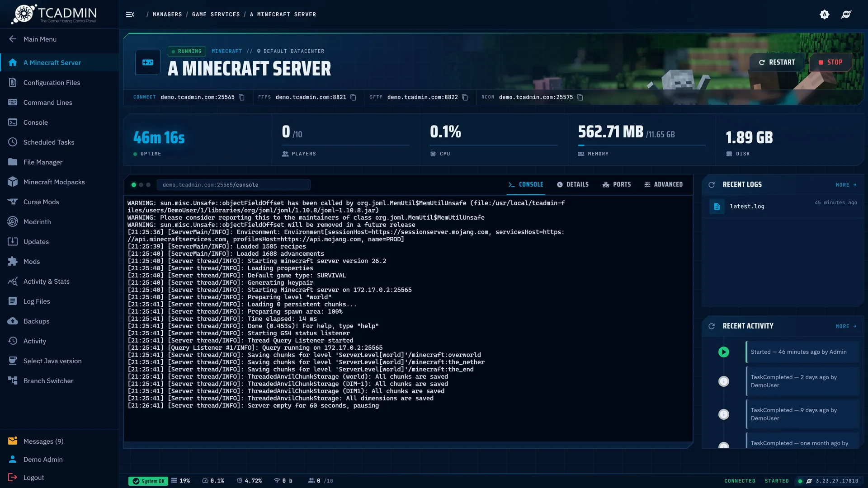The height and width of the screenshot is (488, 868).
Task: Open the theme toggle icon in top bar
Action: coord(825,14)
